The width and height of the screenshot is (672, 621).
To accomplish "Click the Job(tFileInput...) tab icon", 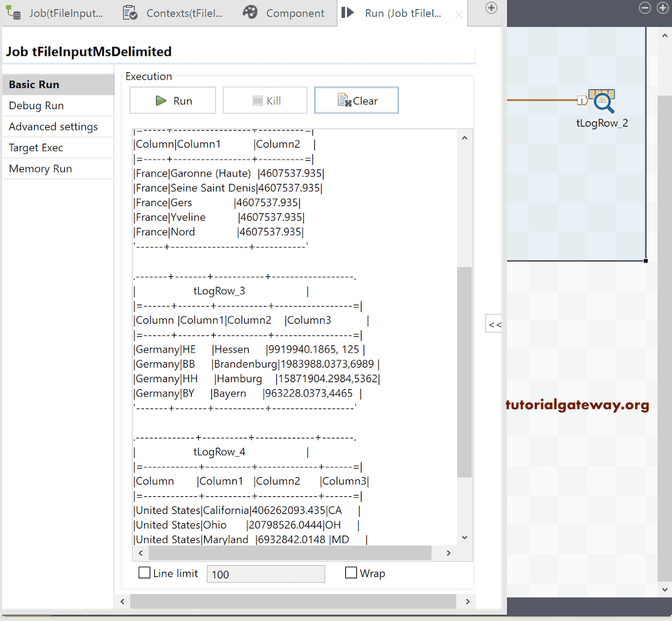I will click(13, 12).
